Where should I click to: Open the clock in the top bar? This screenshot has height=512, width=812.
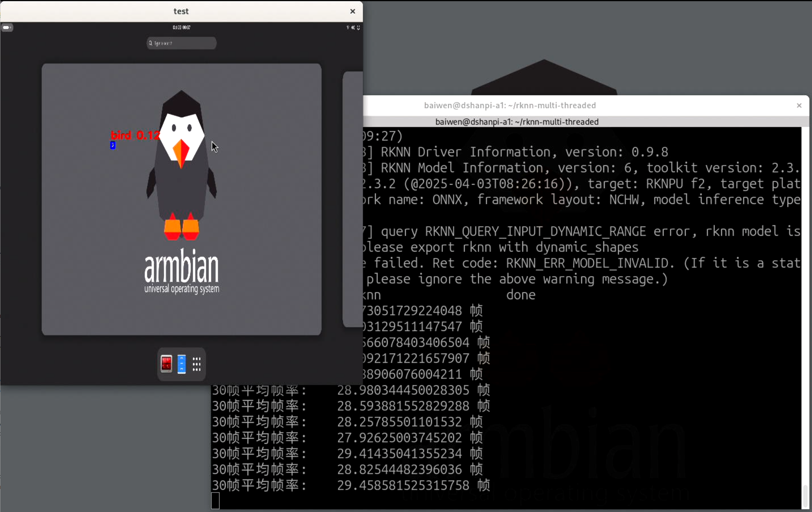(x=181, y=27)
